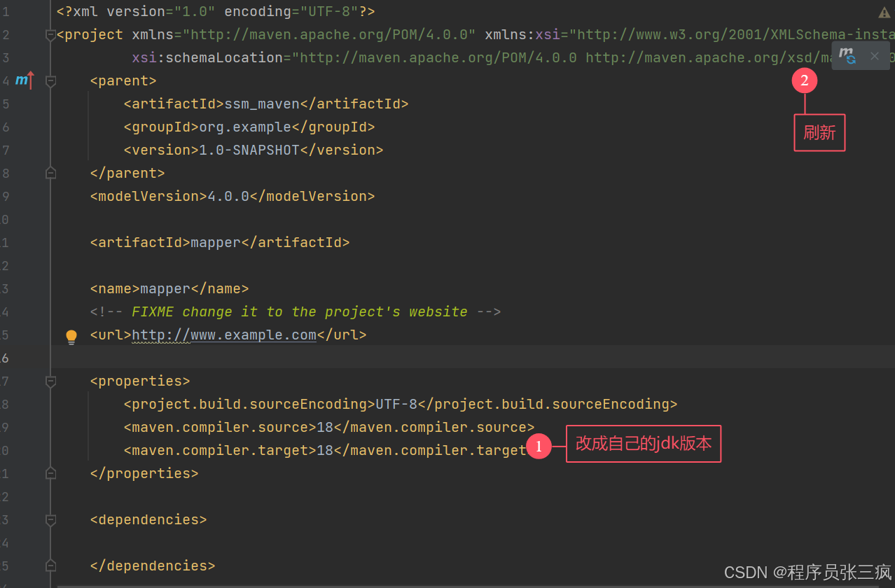Click the org.example groupId value
895x588 pixels.
[x=245, y=127]
